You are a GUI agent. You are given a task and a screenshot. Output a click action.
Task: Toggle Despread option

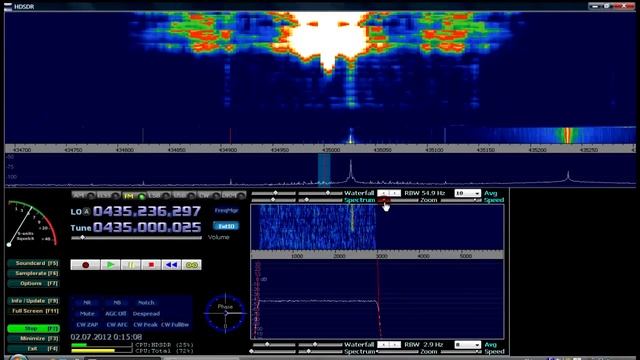[146, 313]
